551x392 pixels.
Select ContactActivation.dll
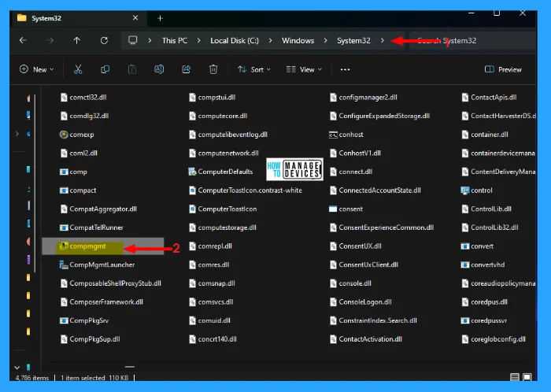tap(366, 339)
